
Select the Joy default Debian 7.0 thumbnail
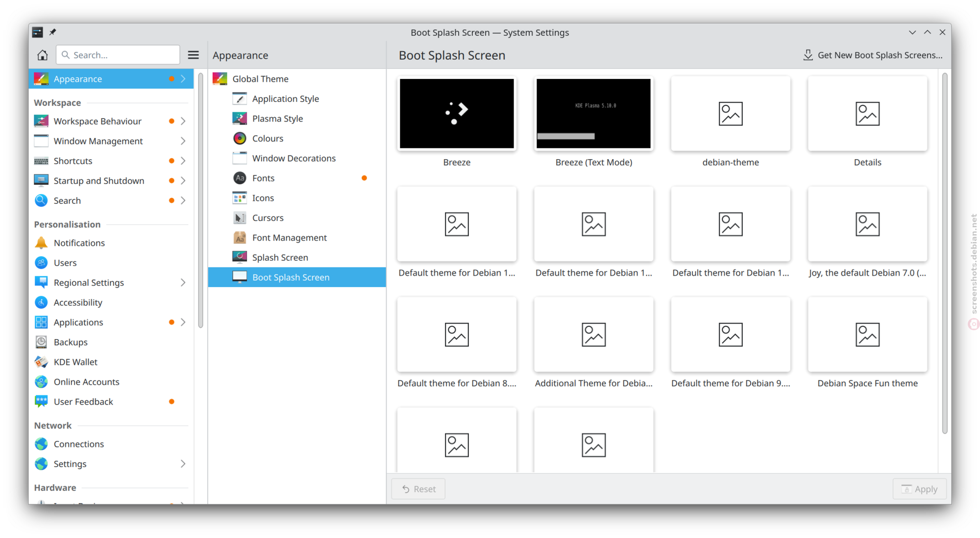867,224
